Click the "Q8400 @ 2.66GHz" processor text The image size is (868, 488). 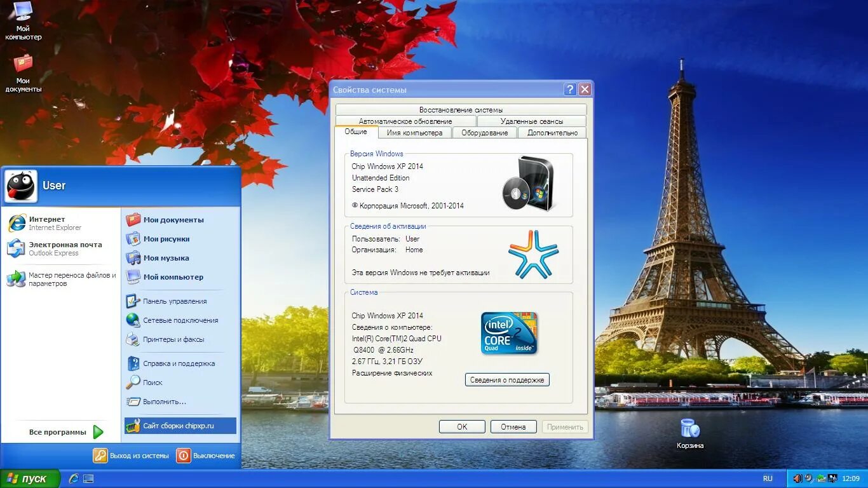384,350
